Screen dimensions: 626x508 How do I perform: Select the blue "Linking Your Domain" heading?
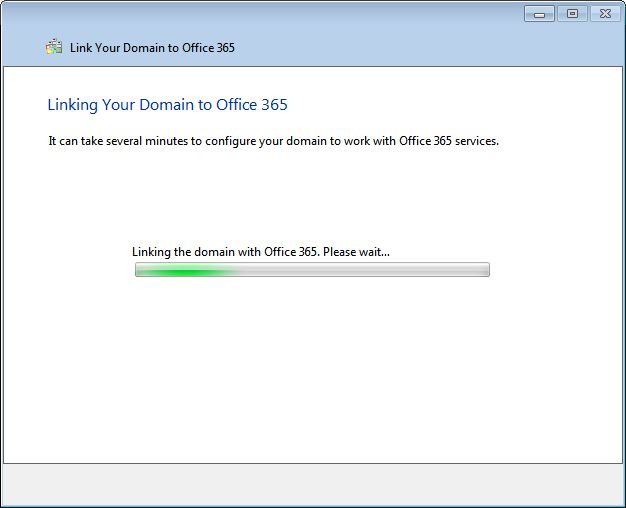click(x=167, y=105)
